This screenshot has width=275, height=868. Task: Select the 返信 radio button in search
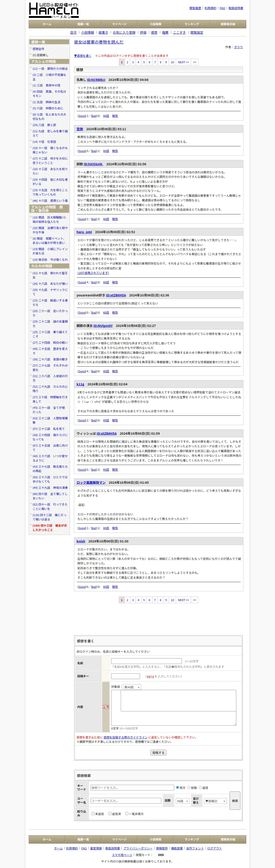200,788
